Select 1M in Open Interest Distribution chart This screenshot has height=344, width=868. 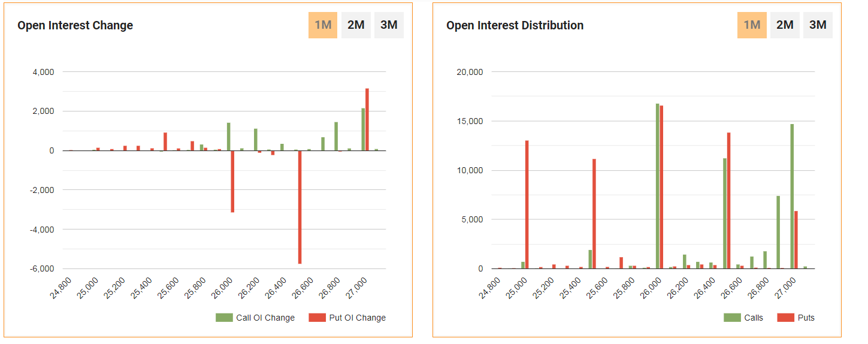point(752,25)
